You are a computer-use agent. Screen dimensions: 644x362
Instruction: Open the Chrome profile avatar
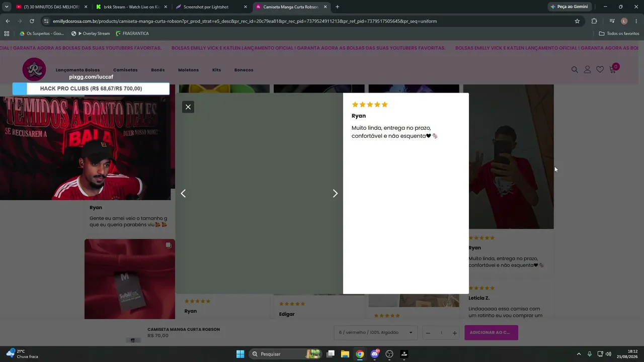624,21
